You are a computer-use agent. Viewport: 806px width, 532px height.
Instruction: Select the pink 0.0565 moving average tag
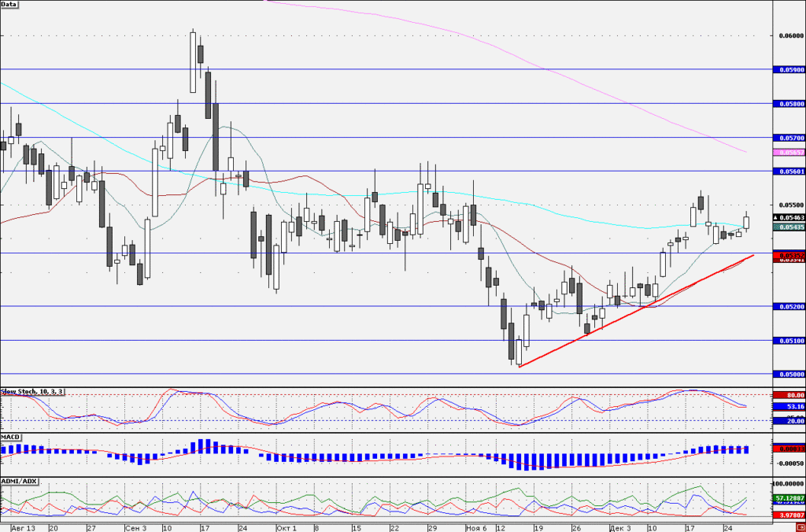(789, 153)
